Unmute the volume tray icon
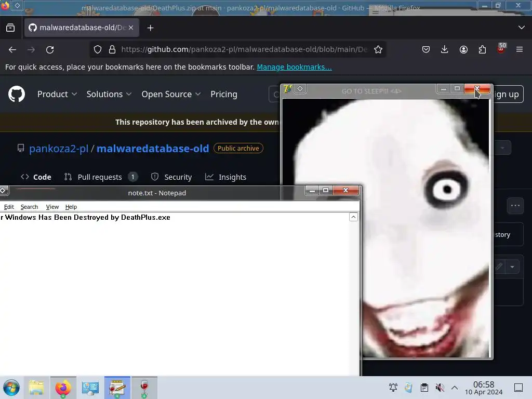This screenshot has height=399, width=532. tap(440, 388)
